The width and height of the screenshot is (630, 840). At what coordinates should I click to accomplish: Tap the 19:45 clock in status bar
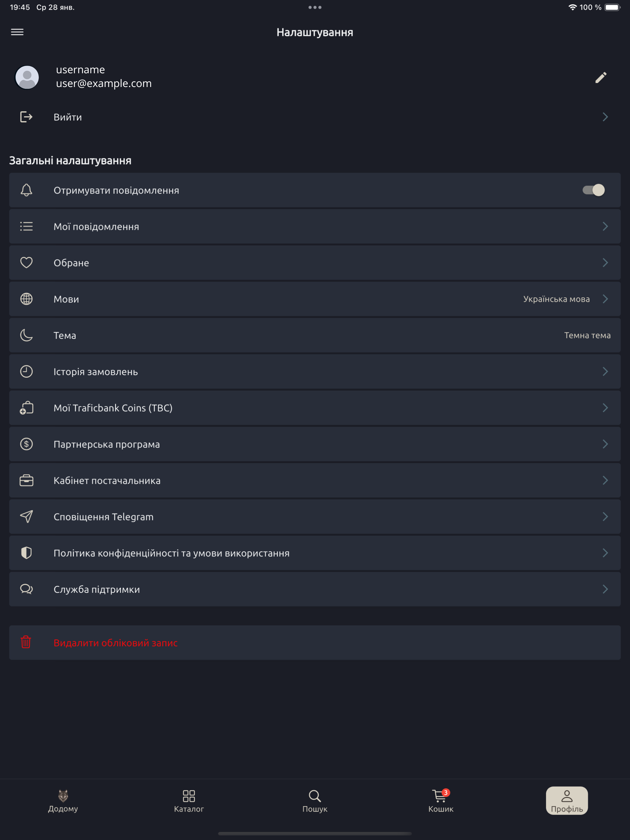click(20, 7)
